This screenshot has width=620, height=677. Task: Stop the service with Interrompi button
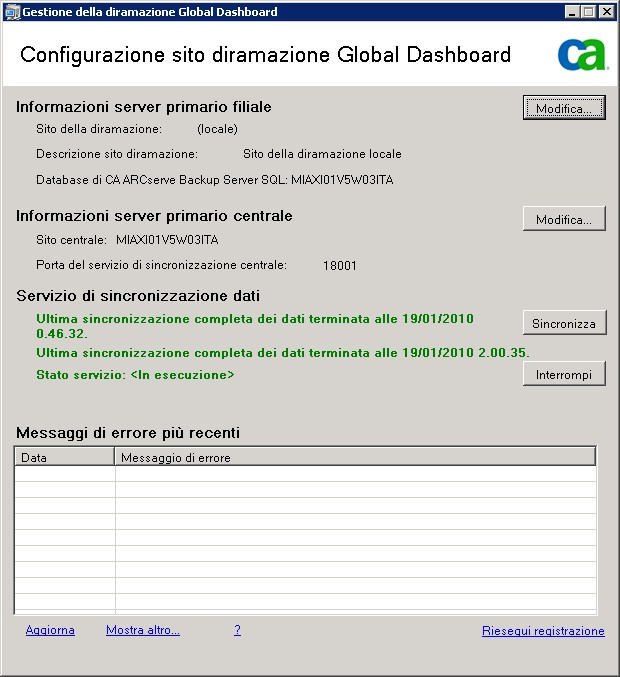tap(564, 373)
